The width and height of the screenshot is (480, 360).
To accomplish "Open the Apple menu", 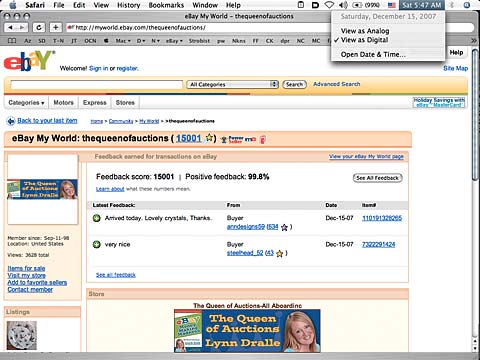I will [13, 5].
